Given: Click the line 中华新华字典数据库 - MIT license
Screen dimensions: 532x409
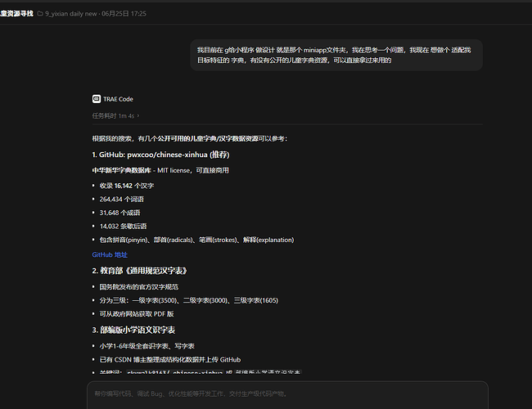Looking at the screenshot, I should click(x=160, y=170).
